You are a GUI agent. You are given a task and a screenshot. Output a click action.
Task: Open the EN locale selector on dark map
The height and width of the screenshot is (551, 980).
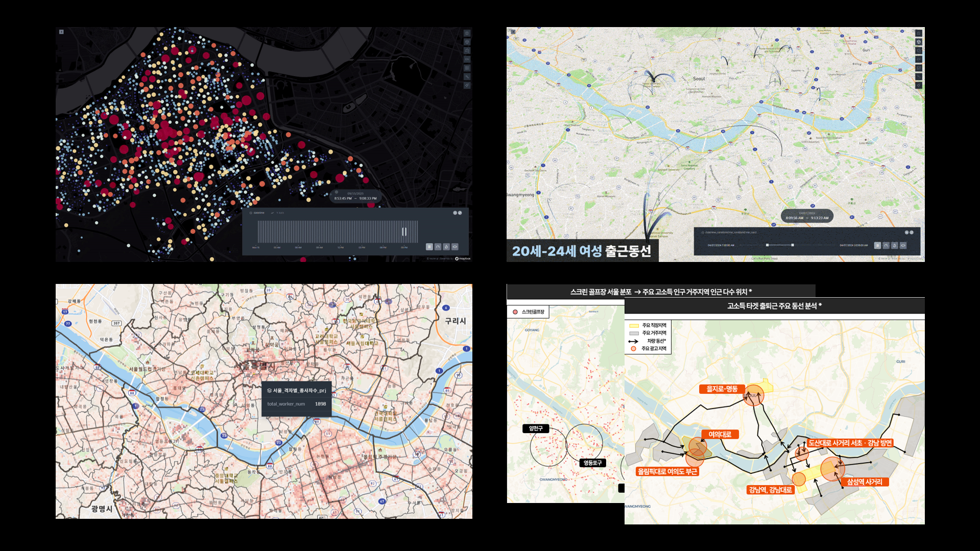[467, 59]
